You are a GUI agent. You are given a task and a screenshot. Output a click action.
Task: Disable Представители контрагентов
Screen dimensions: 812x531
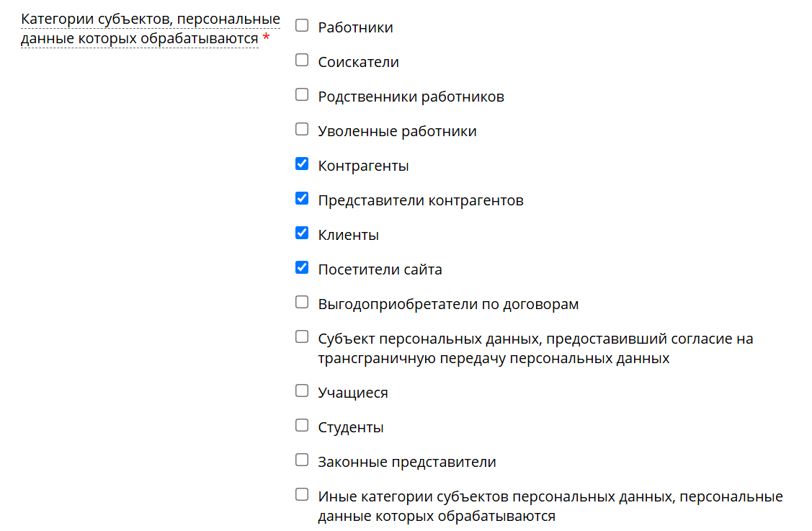click(x=301, y=197)
